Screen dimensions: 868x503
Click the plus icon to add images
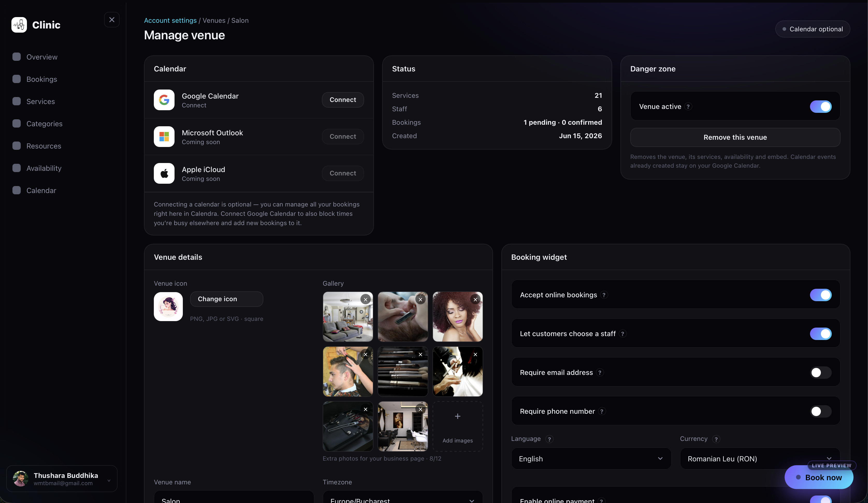457,416
